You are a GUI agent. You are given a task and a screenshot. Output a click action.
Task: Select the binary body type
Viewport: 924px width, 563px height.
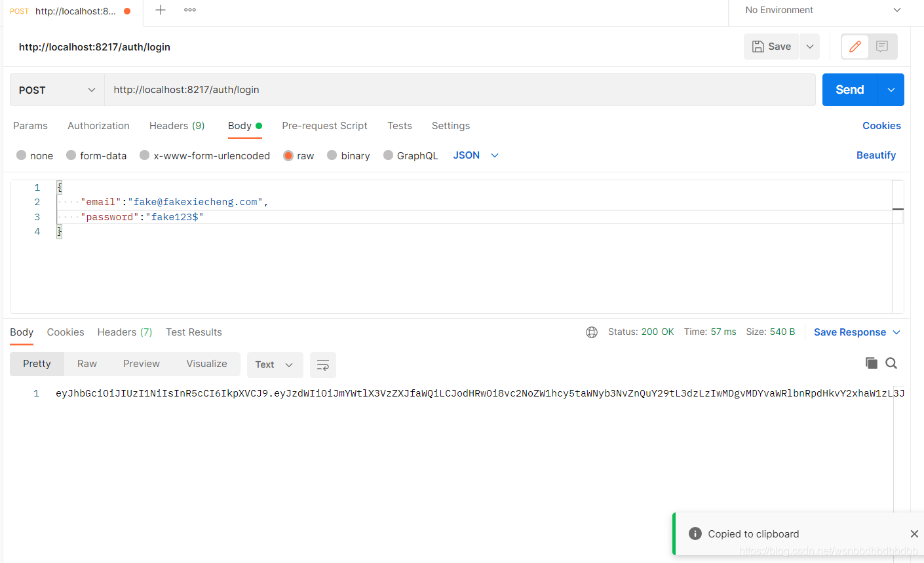point(349,155)
